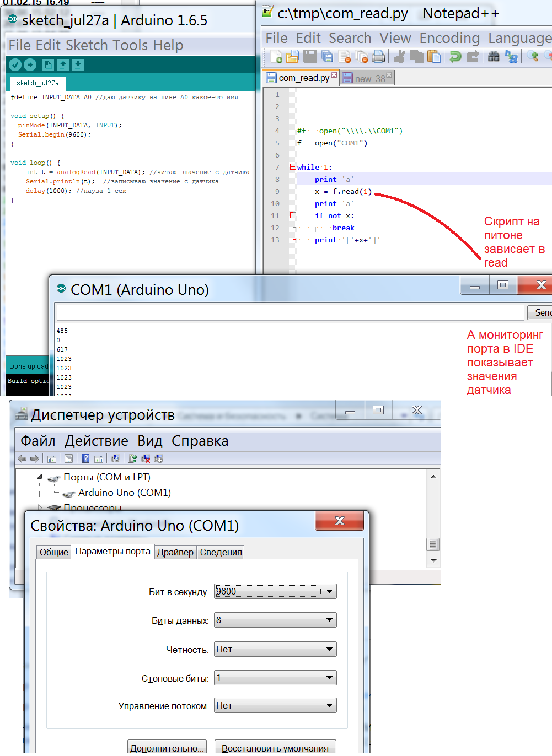
Task: Click the Arduino Open sketch up-arrow icon
Action: 63,65
